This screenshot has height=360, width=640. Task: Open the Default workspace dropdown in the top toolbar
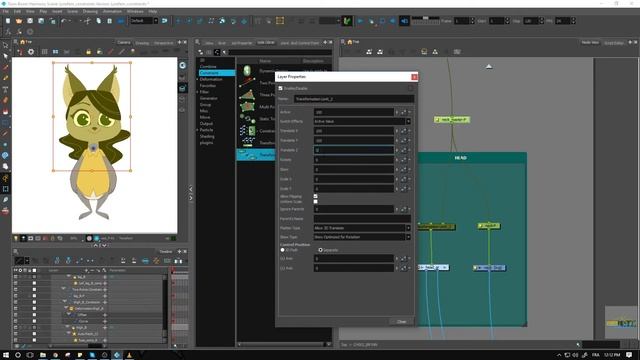144,20
